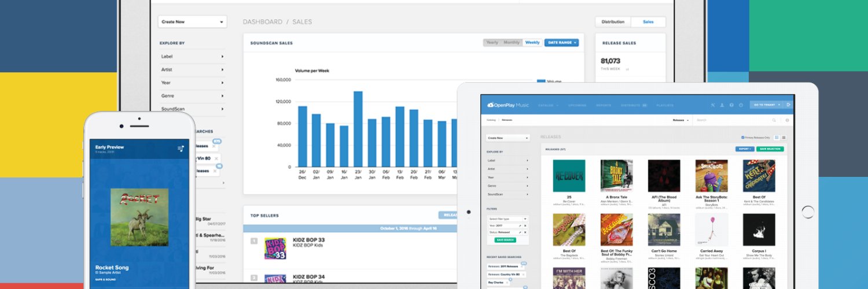Click the 23/Jan bar in the sales chart
The height and width of the screenshot is (289, 868).
point(358,129)
